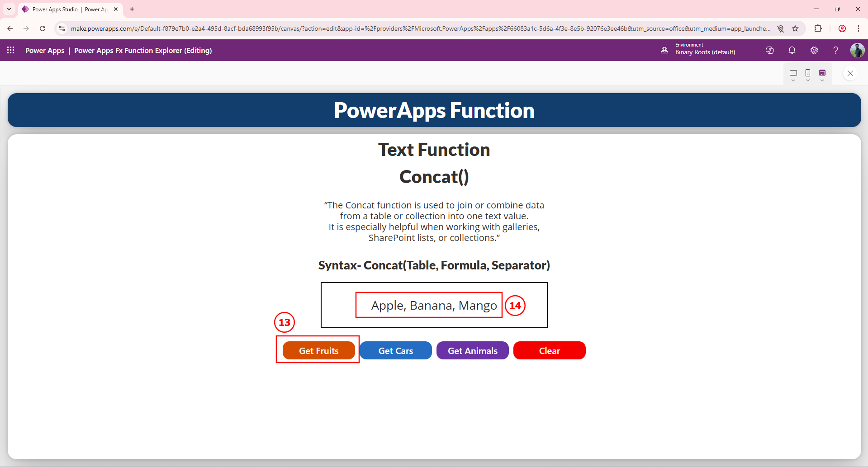Open the Power Apps app launcher waffle
The image size is (868, 467).
point(11,50)
